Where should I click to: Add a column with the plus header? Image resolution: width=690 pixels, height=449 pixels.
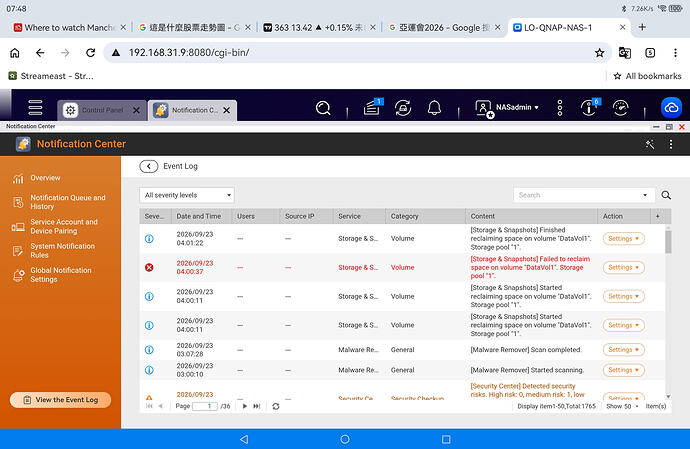[658, 216]
